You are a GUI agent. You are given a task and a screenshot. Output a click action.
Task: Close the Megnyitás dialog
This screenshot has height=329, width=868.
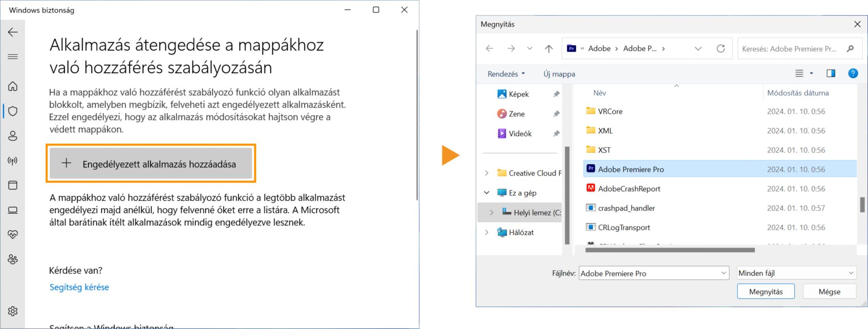pyautogui.click(x=857, y=24)
